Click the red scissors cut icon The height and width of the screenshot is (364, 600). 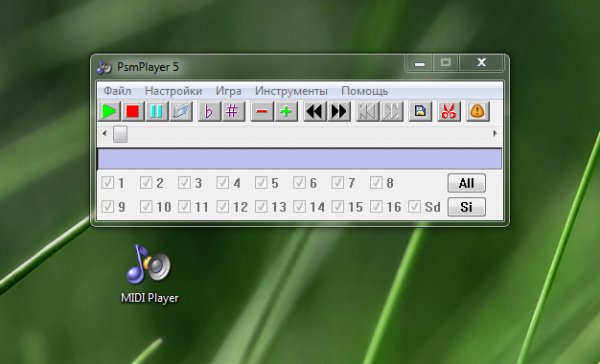449,112
